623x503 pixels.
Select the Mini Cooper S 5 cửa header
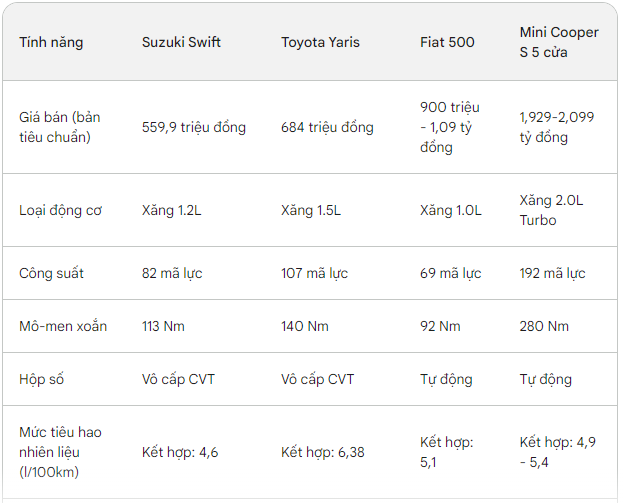[559, 42]
